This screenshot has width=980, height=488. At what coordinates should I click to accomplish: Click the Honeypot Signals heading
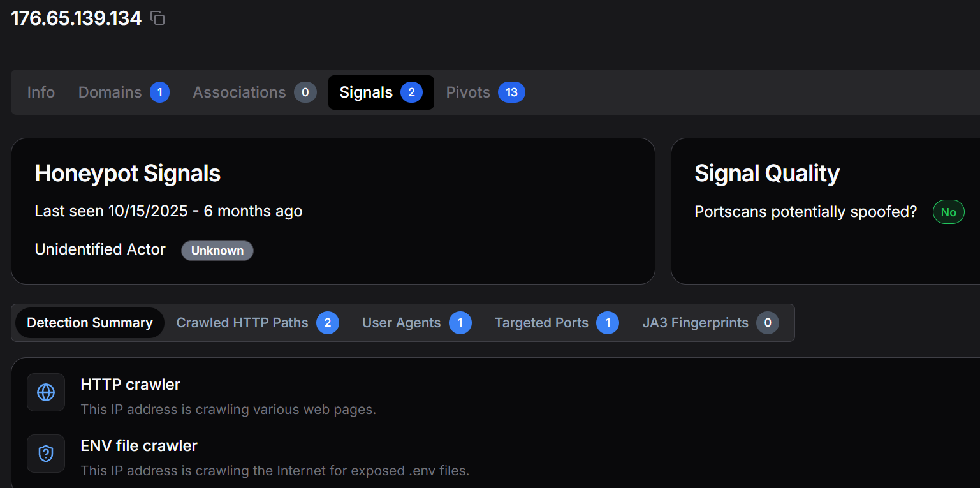point(128,174)
